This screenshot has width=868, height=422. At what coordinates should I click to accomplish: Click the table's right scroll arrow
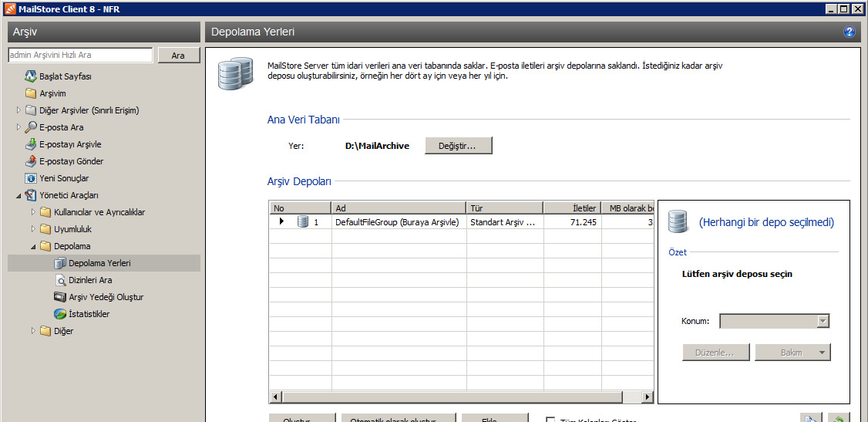coord(648,397)
